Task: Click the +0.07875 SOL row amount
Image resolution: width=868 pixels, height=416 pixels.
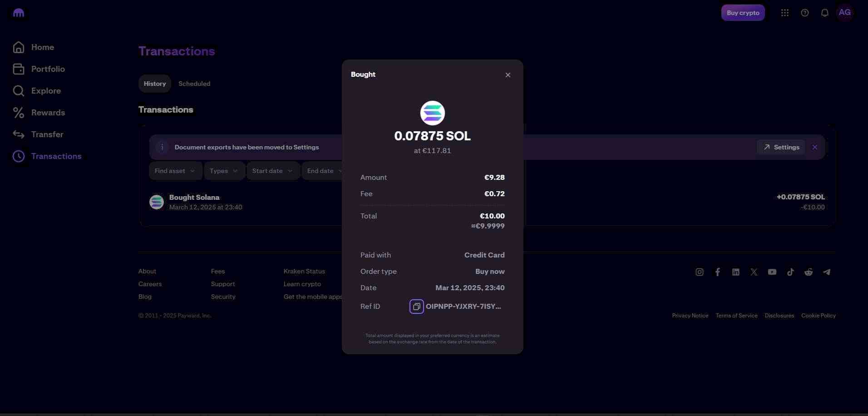Action: pos(800,197)
